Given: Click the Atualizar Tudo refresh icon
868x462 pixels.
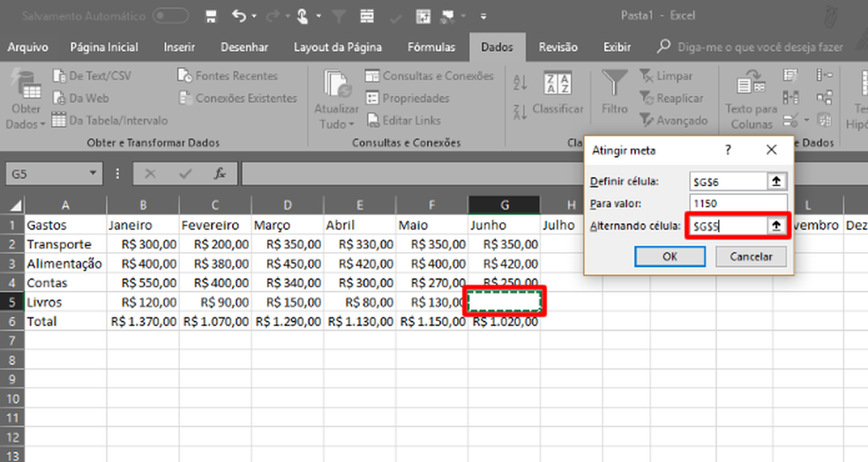Looking at the screenshot, I should click(x=337, y=84).
